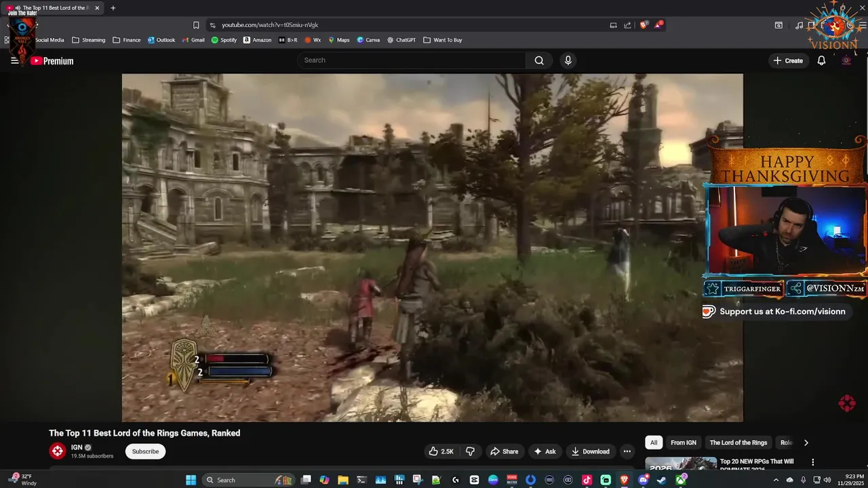The width and height of the screenshot is (868, 488).
Task: Click the Ask button
Action: coord(545,451)
